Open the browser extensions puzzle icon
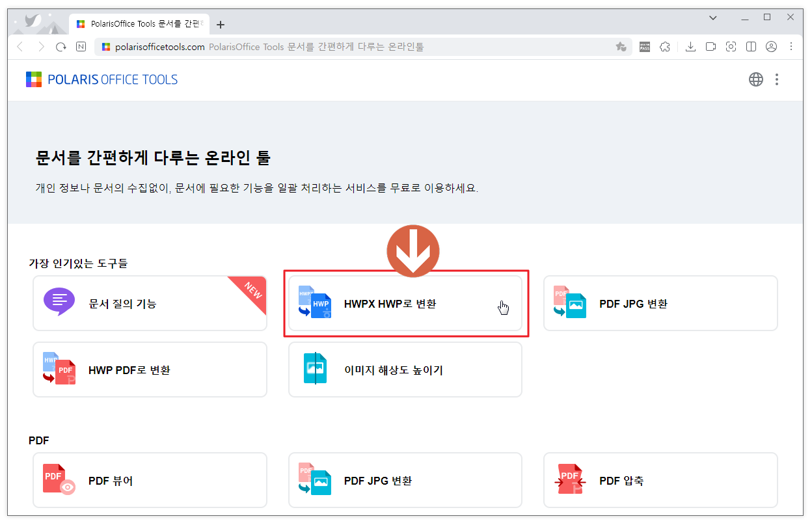 point(665,46)
